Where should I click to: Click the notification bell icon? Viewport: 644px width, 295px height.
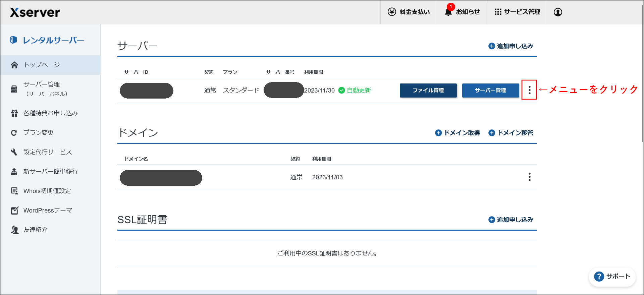(x=448, y=12)
